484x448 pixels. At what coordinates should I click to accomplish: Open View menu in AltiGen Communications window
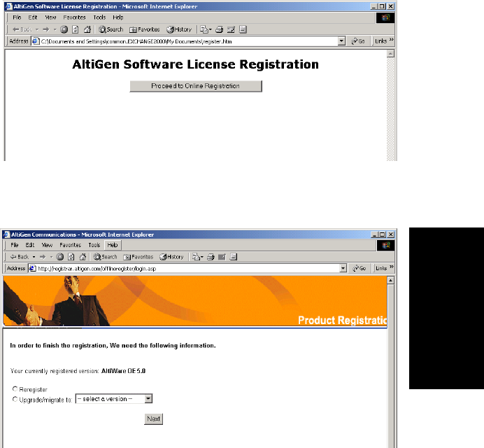(x=47, y=245)
